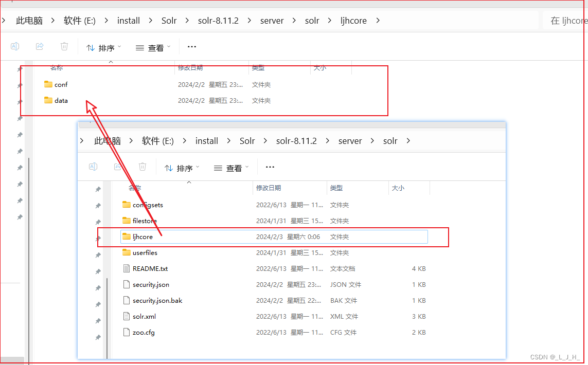Click 2 KB size of zoo.cfg

pyautogui.click(x=419, y=332)
